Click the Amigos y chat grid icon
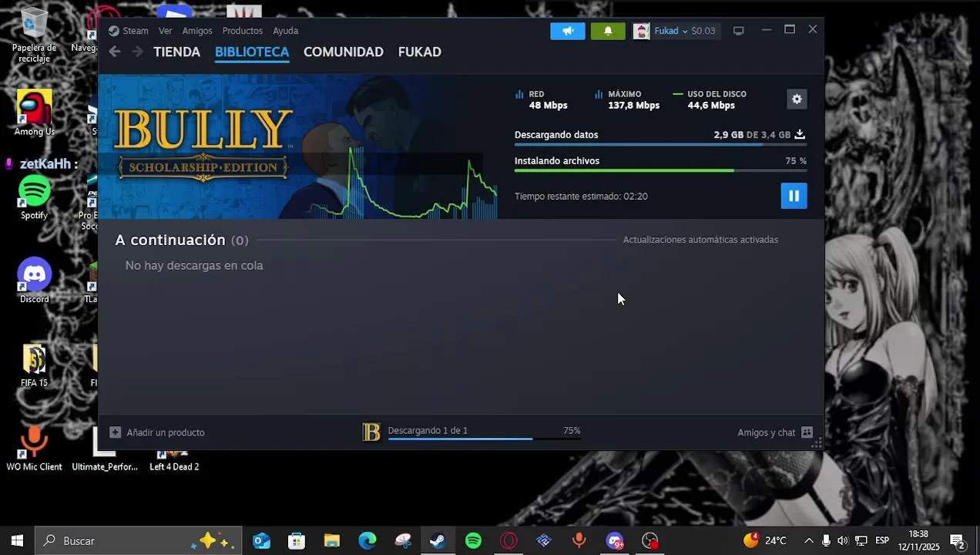Screen dimensions: 980x555 click(x=807, y=432)
